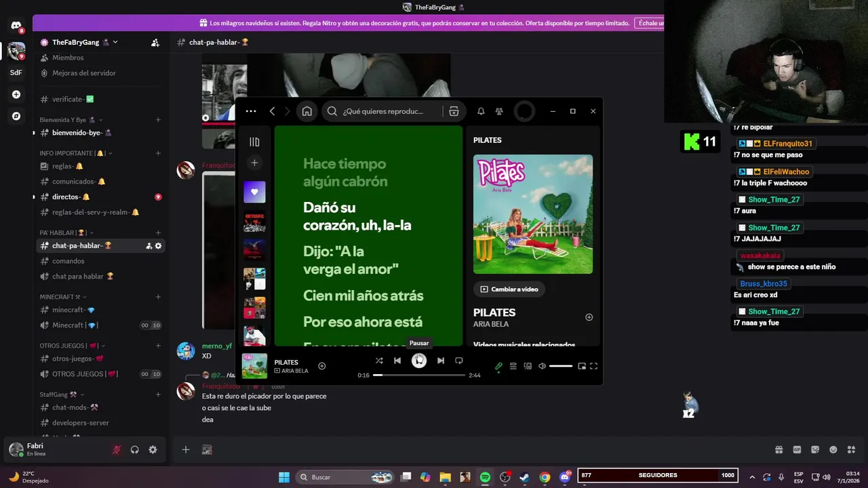Go back in Spotify navigation

(x=272, y=111)
